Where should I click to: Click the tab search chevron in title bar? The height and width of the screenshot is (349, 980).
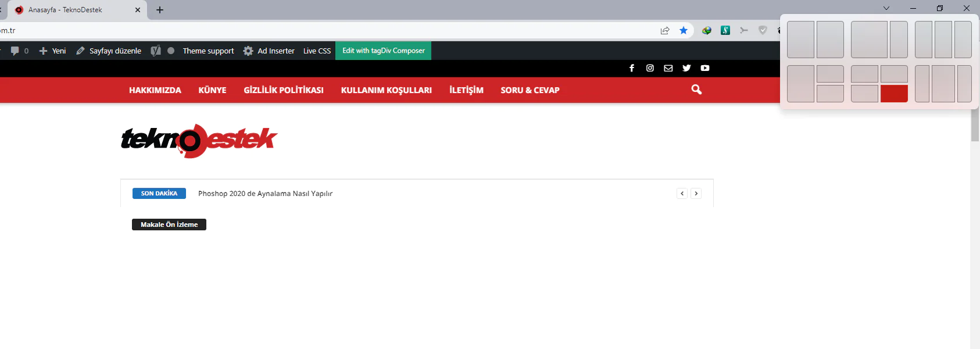tap(886, 8)
